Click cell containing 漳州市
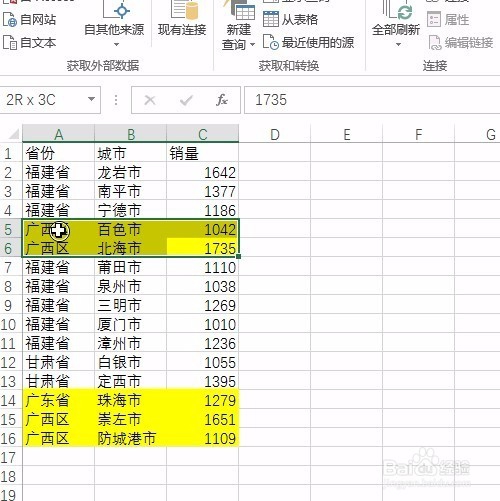This screenshot has width=500, height=501. tap(131, 343)
